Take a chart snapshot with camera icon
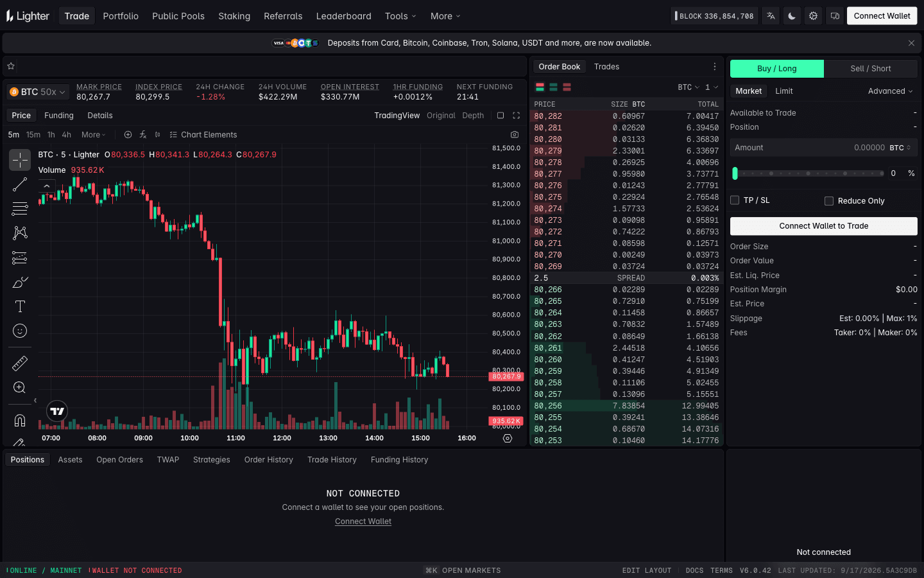Viewport: 924px width, 578px height. [515, 135]
